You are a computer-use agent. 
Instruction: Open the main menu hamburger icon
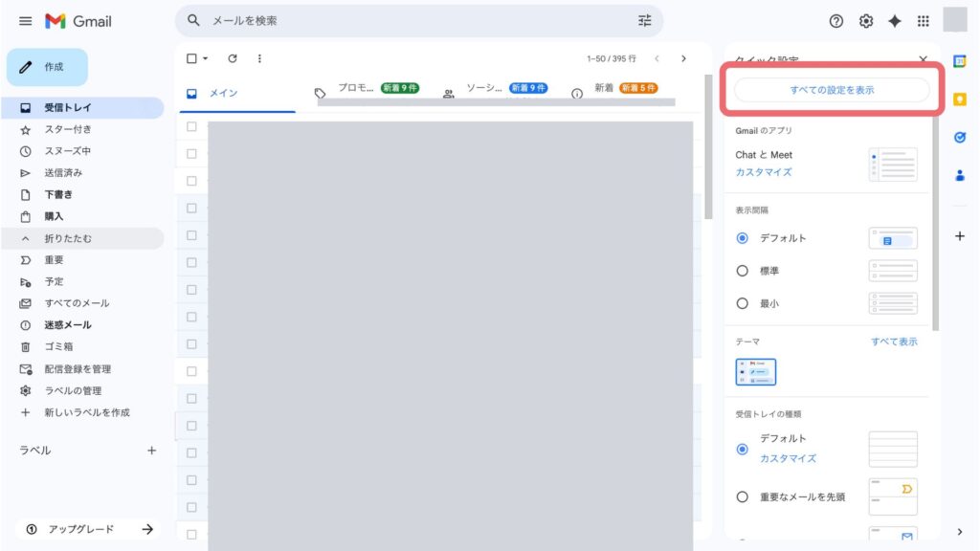26,21
